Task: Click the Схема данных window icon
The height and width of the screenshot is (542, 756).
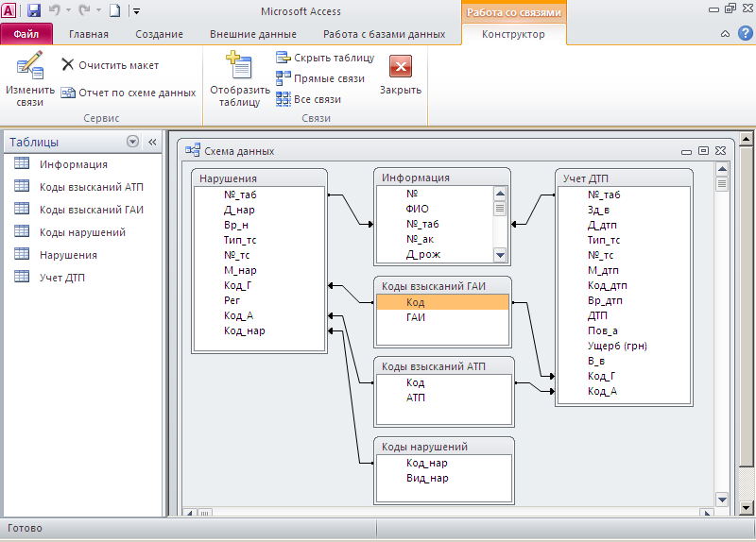Action: [193, 150]
